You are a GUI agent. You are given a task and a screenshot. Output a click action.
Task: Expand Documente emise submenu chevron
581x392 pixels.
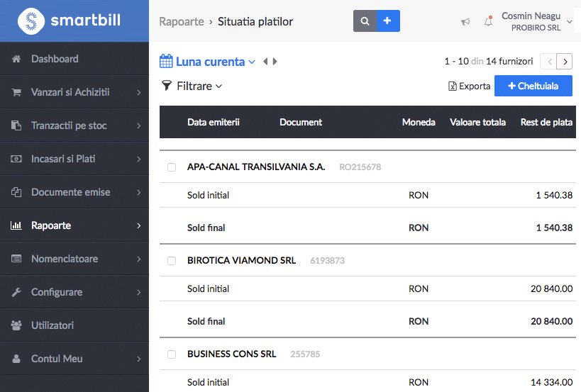coord(139,192)
